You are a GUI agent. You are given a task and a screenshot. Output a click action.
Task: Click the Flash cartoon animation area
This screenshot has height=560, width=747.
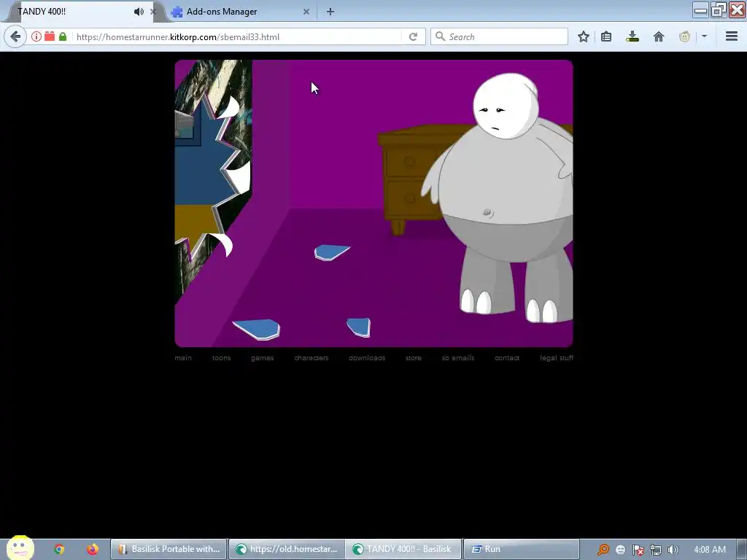[x=374, y=203]
